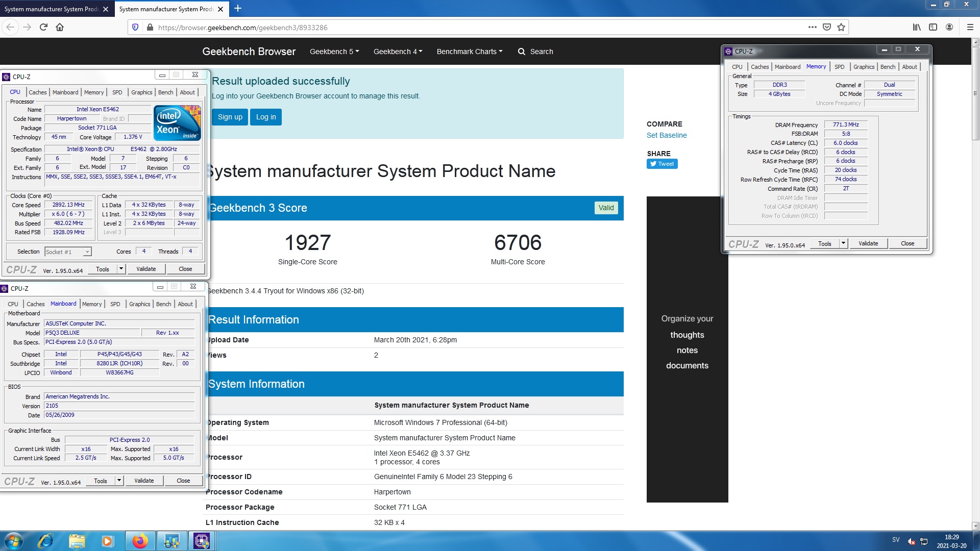
Task: Close the active second browser tab
Action: point(220,9)
